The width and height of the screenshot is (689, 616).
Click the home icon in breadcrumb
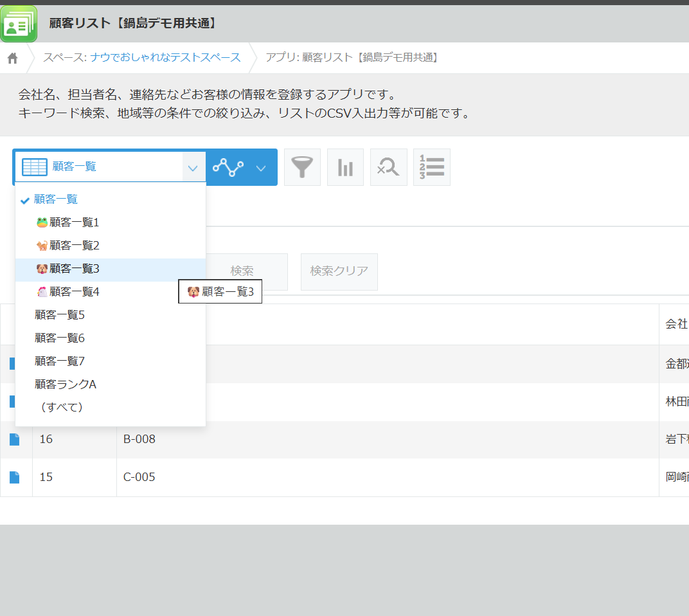coord(12,59)
